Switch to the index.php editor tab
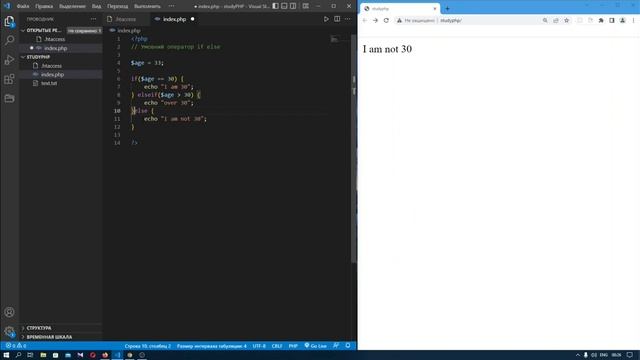This screenshot has height=360, width=640. [x=174, y=19]
